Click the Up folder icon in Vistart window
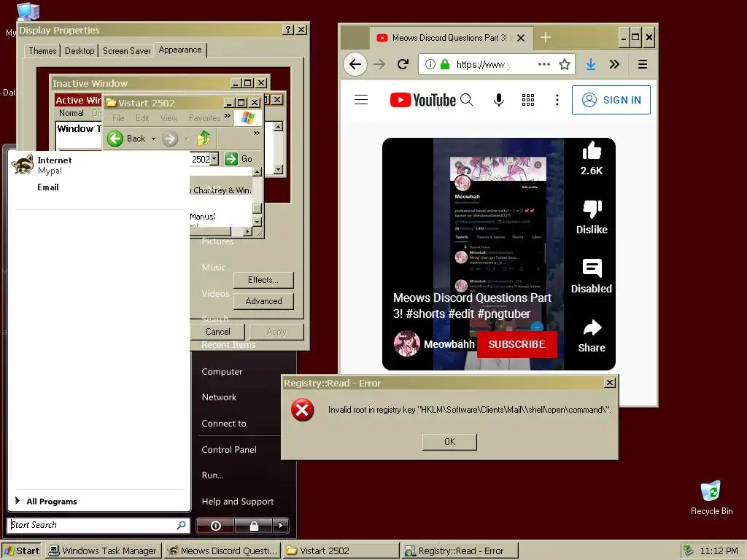 tap(204, 139)
